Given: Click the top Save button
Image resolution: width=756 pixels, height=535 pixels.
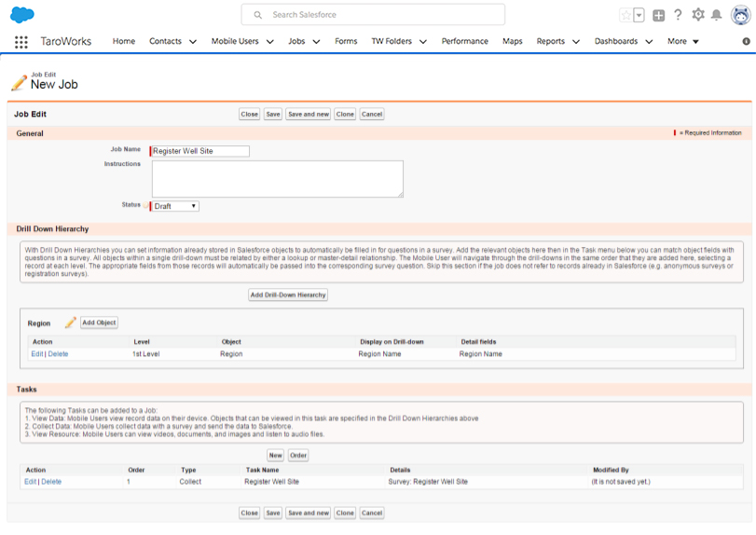Looking at the screenshot, I should (x=273, y=115).
